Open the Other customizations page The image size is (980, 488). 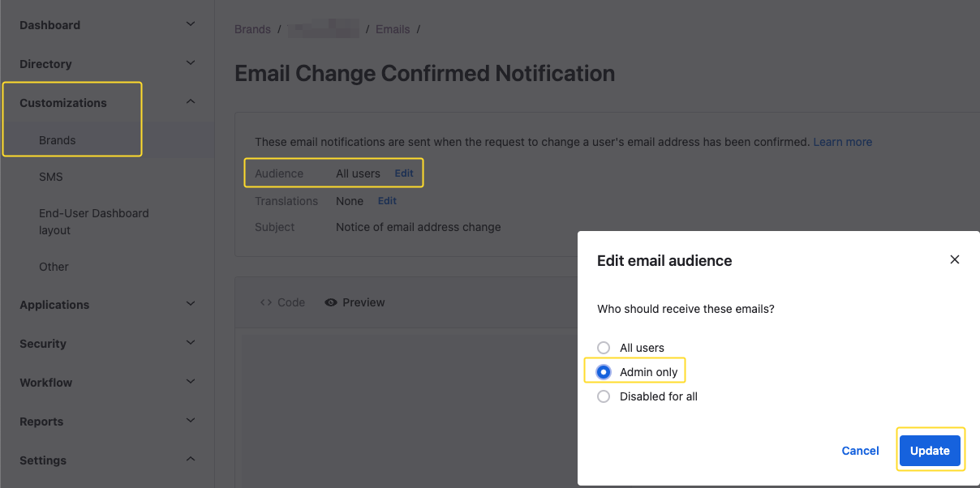pos(54,267)
